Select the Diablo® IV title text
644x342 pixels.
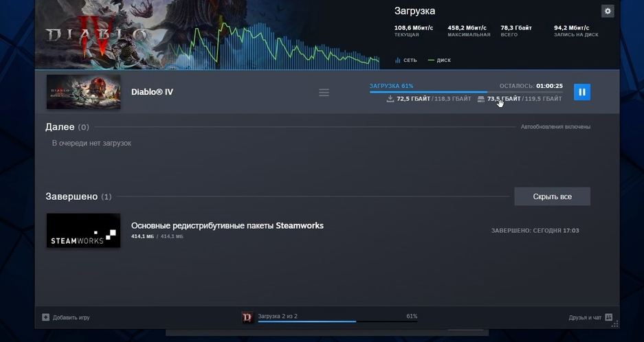pos(152,91)
